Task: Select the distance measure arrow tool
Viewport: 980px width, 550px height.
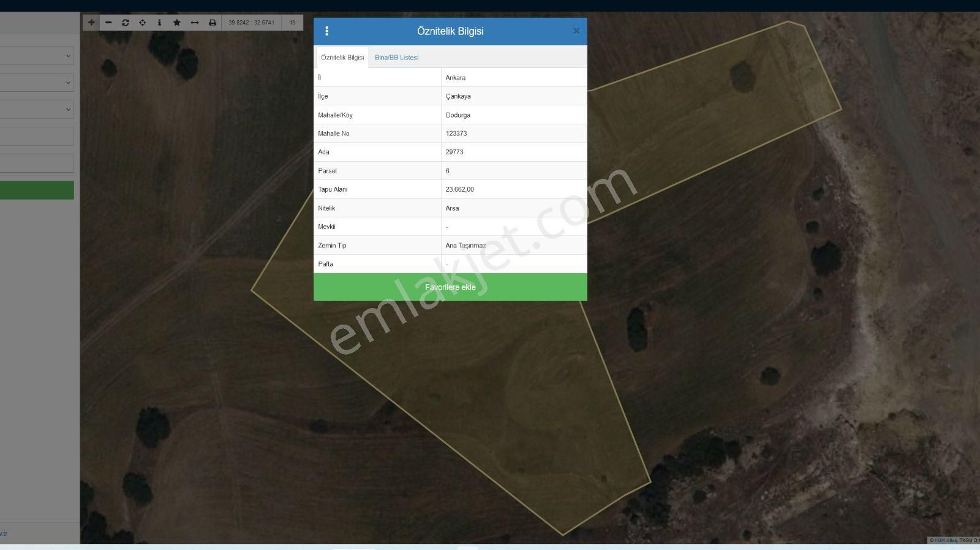Action: 195,23
